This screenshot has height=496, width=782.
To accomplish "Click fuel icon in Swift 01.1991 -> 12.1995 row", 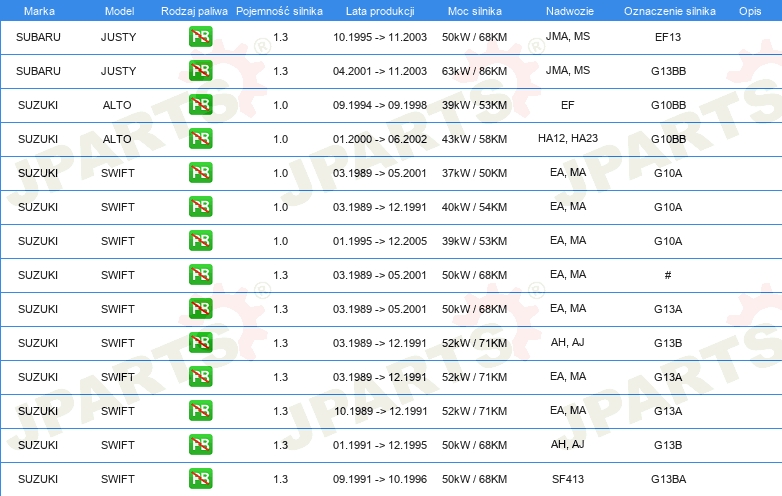I will (x=200, y=445).
